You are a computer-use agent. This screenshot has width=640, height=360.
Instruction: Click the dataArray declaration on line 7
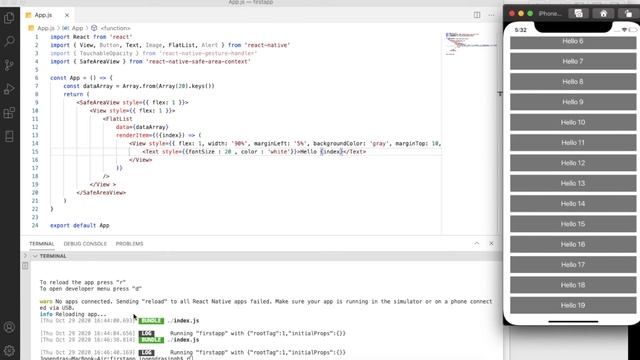139,86
